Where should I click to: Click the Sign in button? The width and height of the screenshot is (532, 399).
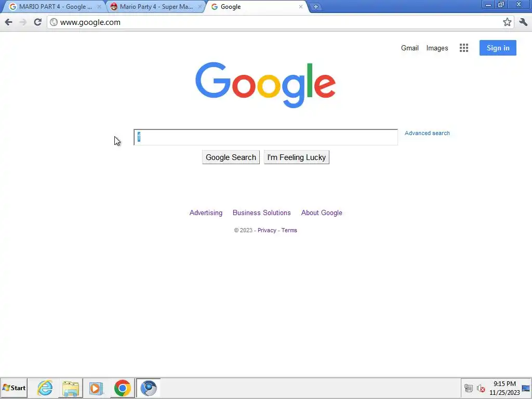tap(498, 48)
